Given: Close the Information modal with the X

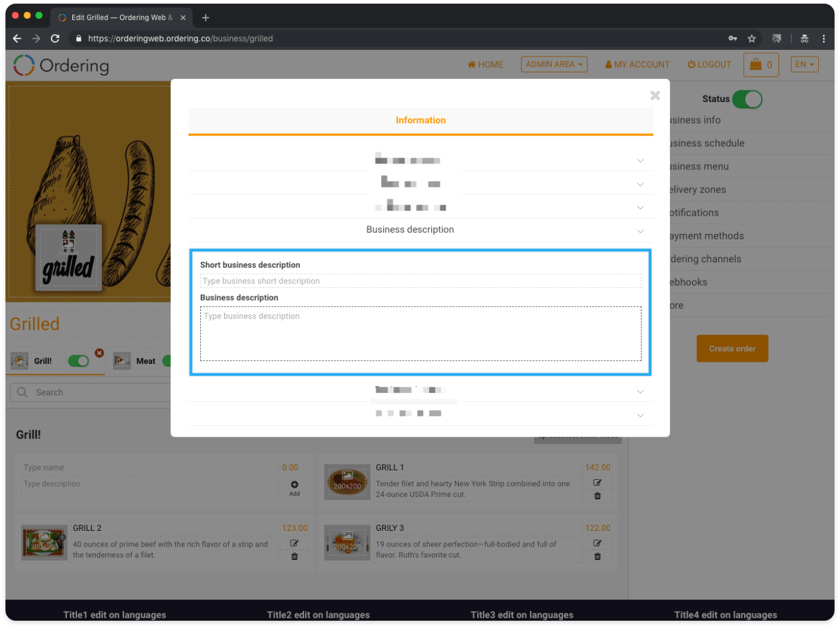Looking at the screenshot, I should 655,95.
